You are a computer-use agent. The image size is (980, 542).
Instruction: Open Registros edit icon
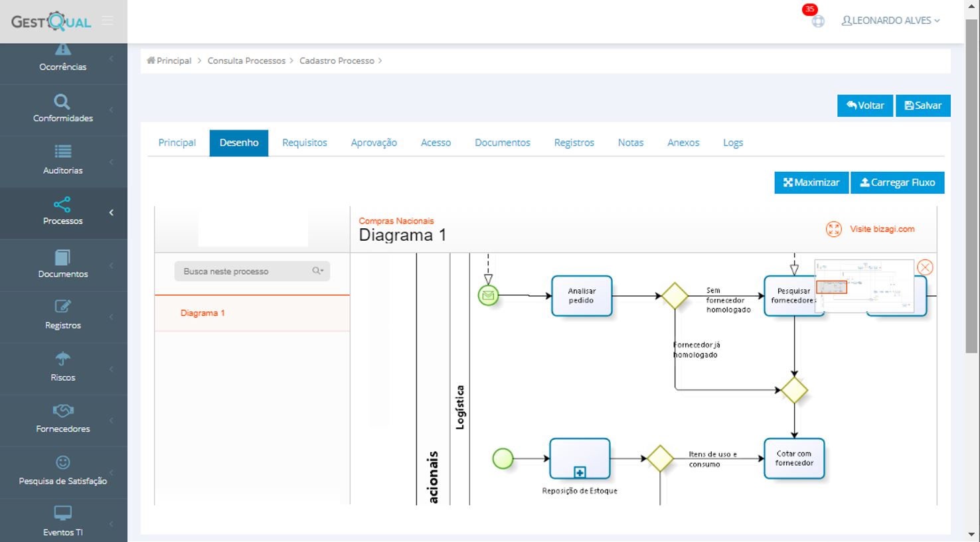click(x=62, y=306)
